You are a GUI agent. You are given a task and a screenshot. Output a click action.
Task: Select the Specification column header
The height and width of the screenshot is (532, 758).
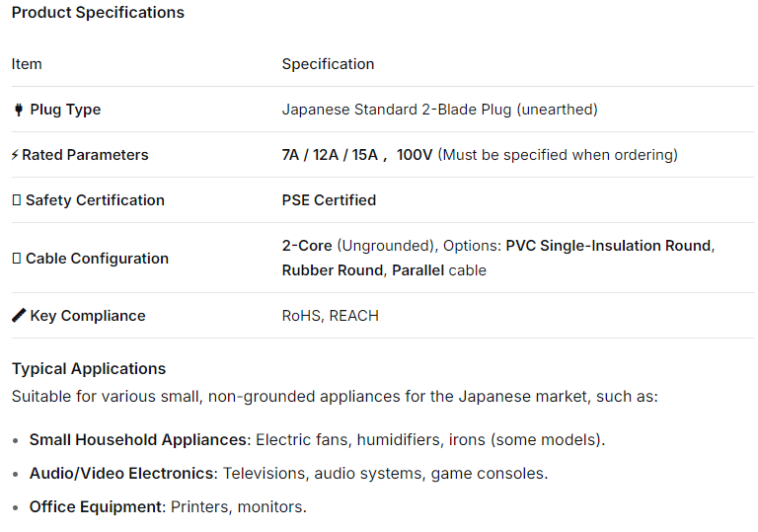[x=328, y=64]
